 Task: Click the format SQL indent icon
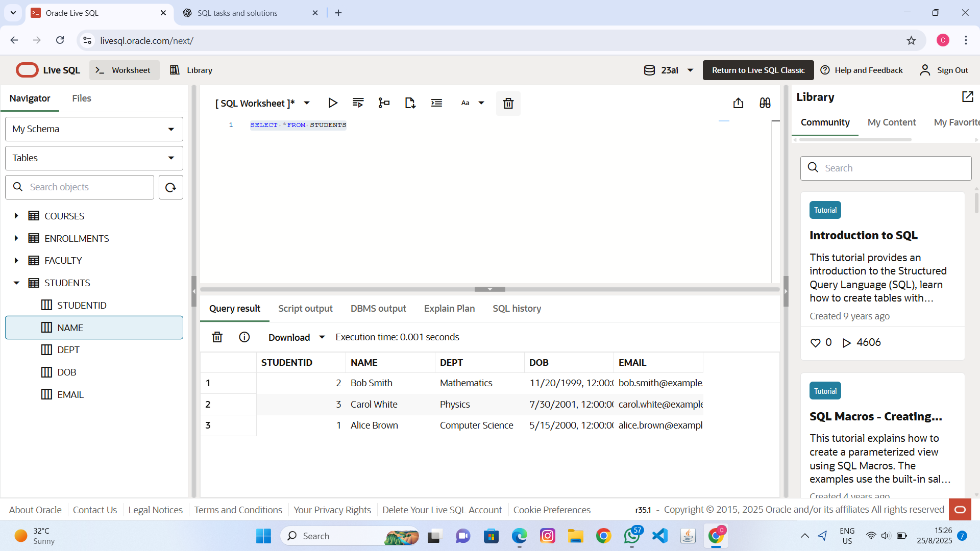tap(436, 103)
